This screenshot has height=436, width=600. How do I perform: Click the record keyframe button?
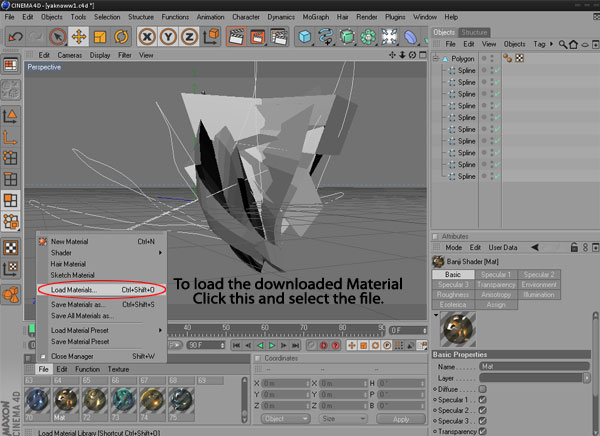pyautogui.click(x=323, y=345)
